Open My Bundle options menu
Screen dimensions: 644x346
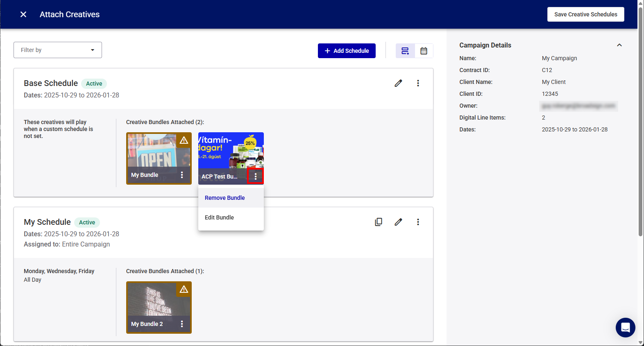[182, 175]
